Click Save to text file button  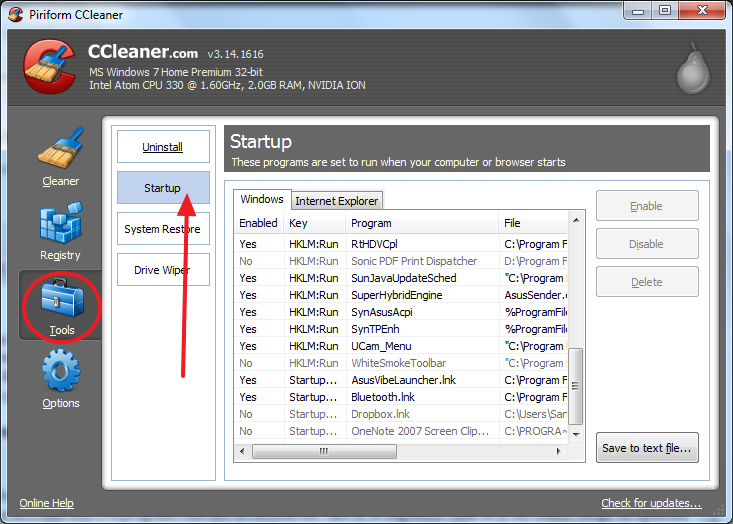coord(647,448)
